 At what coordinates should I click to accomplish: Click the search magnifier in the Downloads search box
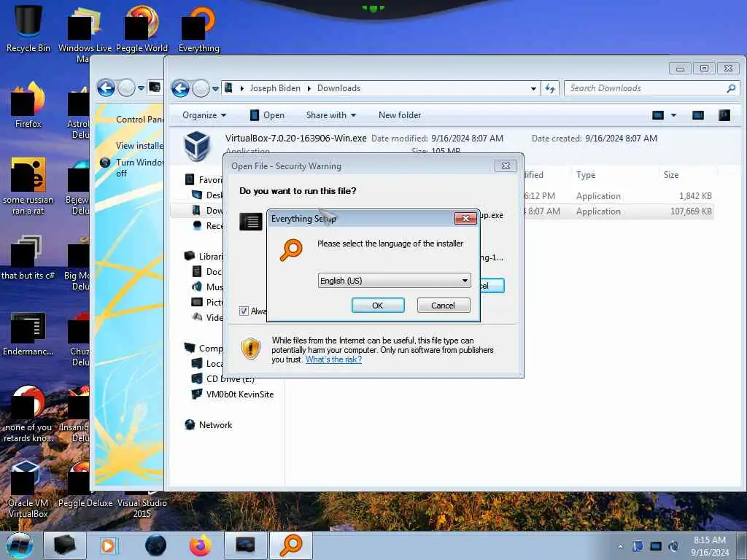pos(731,88)
